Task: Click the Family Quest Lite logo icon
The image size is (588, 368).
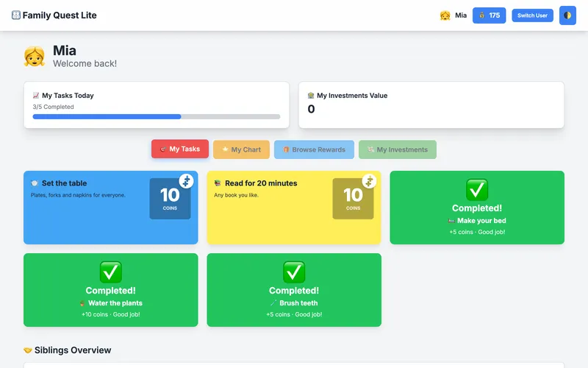Action: click(15, 15)
